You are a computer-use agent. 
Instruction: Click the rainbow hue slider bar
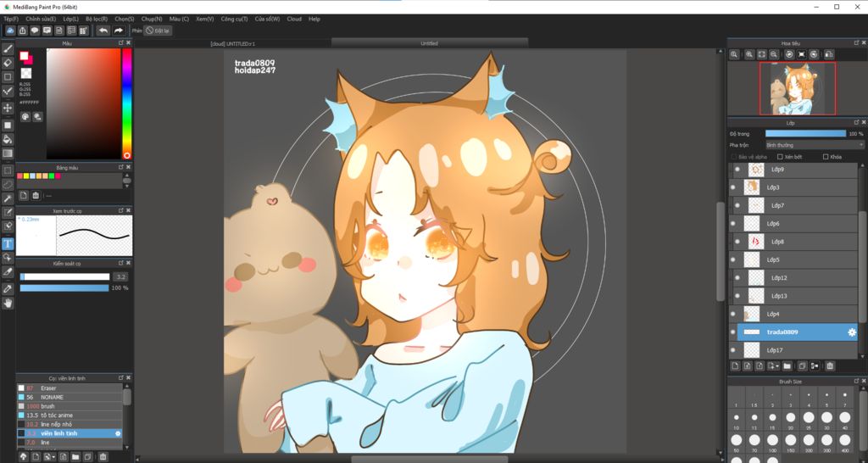(127, 103)
